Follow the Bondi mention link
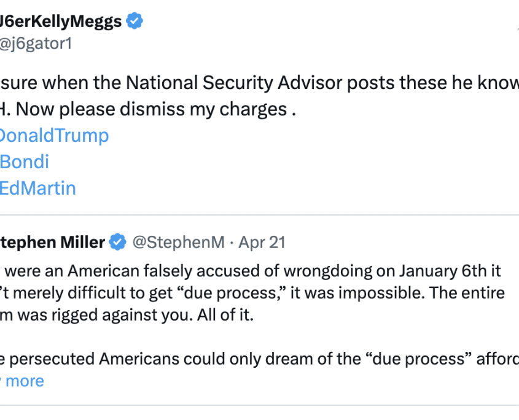Image resolution: width=519 pixels, height=420 pixels. pos(24,161)
